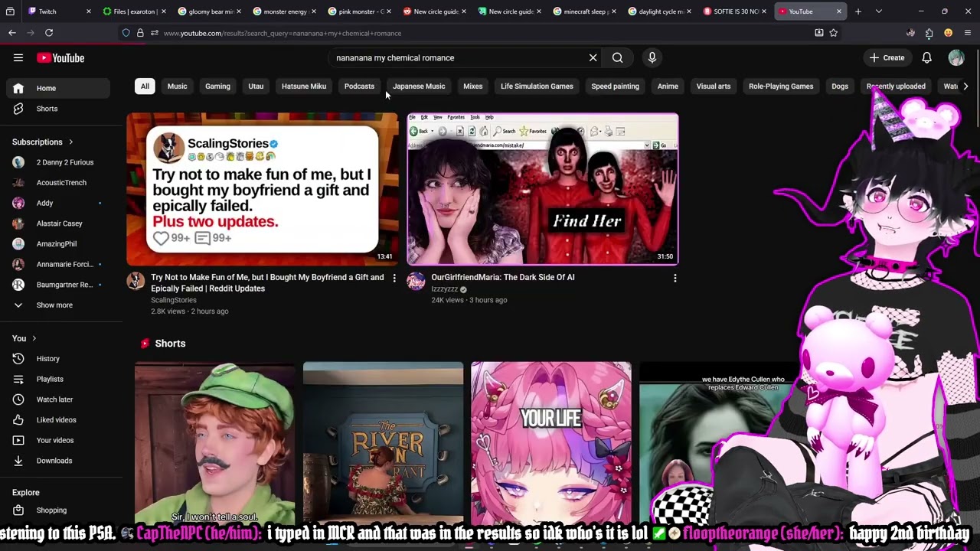Click the Create button
The width and height of the screenshot is (980, 551).
coord(887,57)
